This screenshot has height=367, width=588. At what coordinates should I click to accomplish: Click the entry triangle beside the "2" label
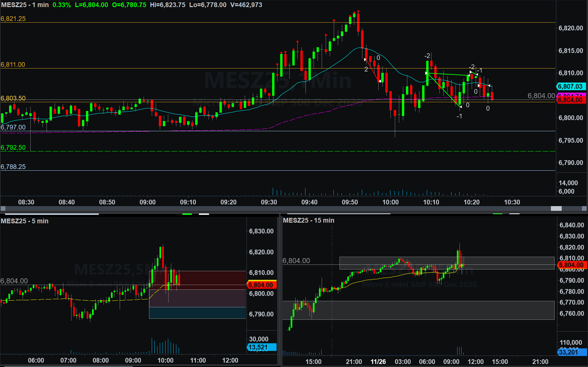(365, 60)
